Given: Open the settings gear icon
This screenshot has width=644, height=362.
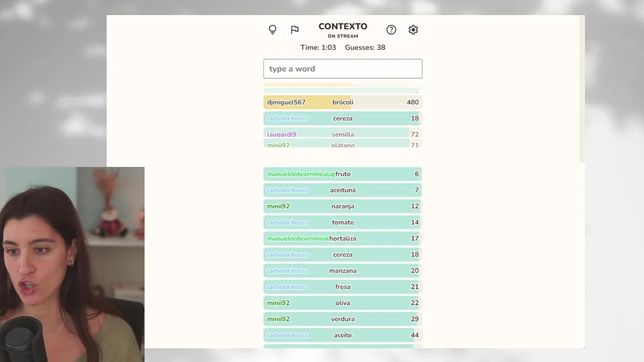Looking at the screenshot, I should click(413, 30).
